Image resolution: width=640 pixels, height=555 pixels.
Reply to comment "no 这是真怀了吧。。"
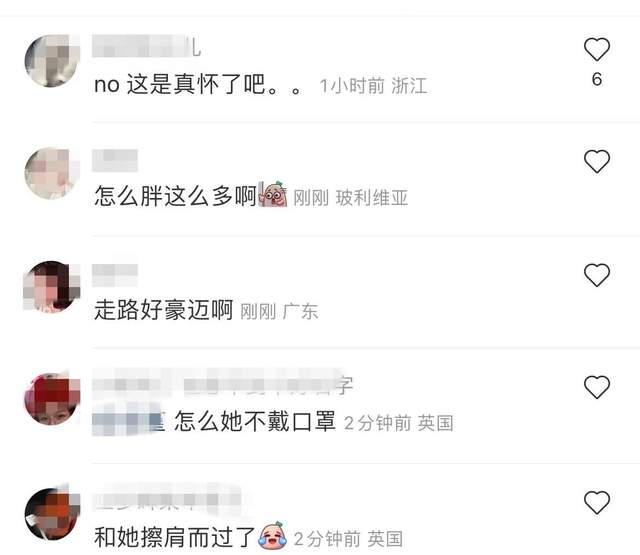pyautogui.click(x=198, y=85)
